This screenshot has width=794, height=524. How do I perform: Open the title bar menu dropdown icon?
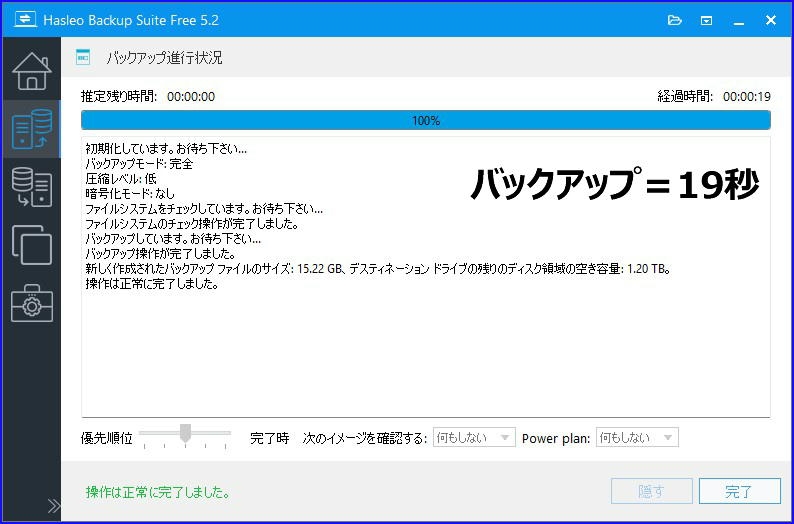[x=706, y=21]
